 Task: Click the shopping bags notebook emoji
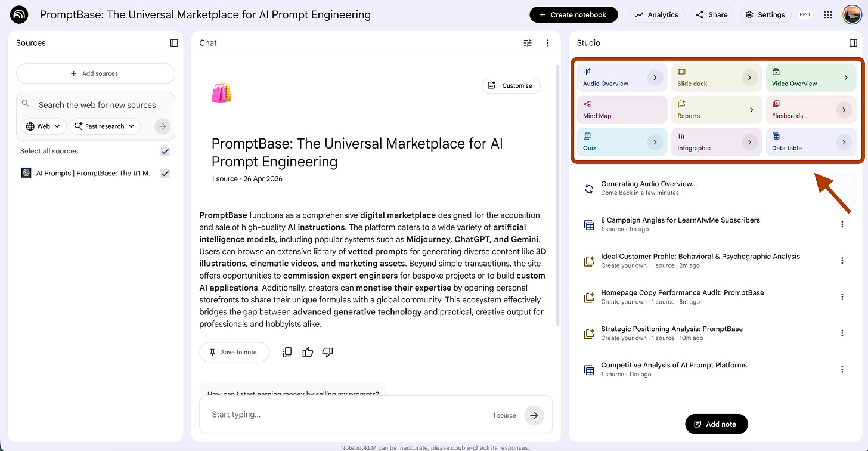(x=221, y=93)
